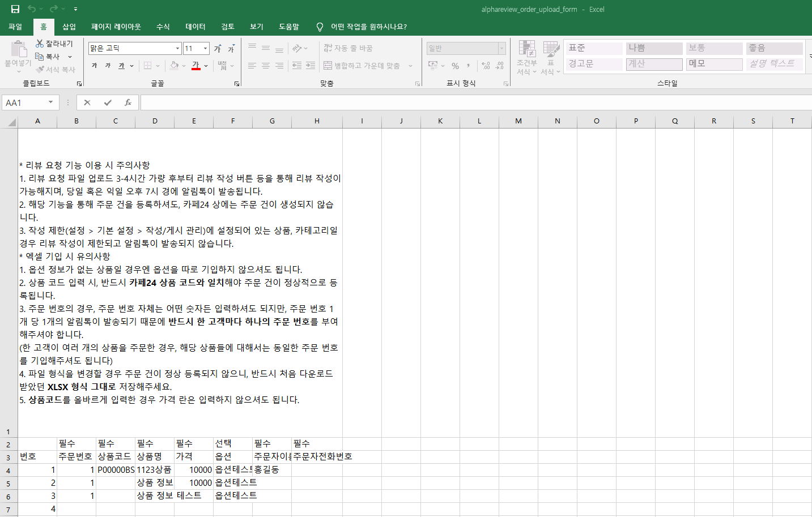
Task: Click 병합하고 가운데 맞춤 button
Action: (362, 66)
